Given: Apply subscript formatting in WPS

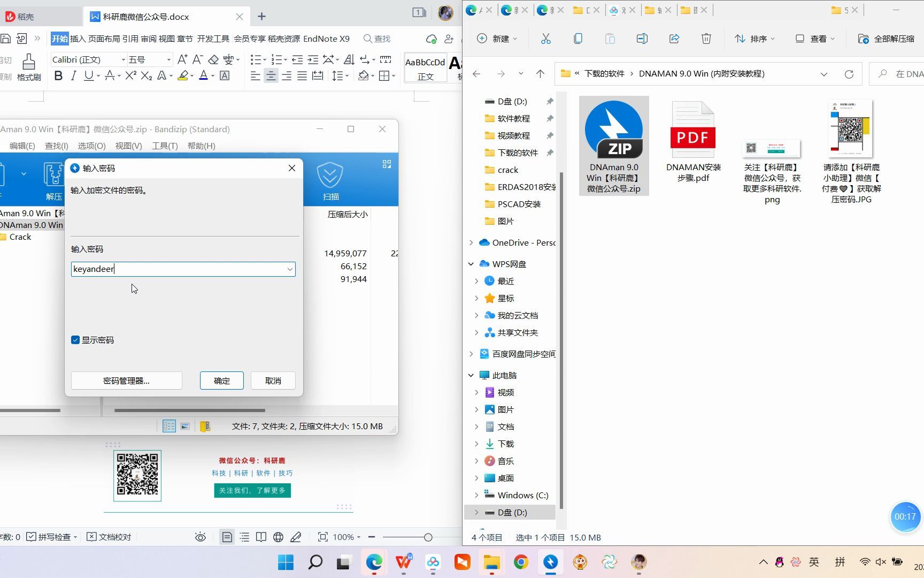Looking at the screenshot, I should (147, 76).
